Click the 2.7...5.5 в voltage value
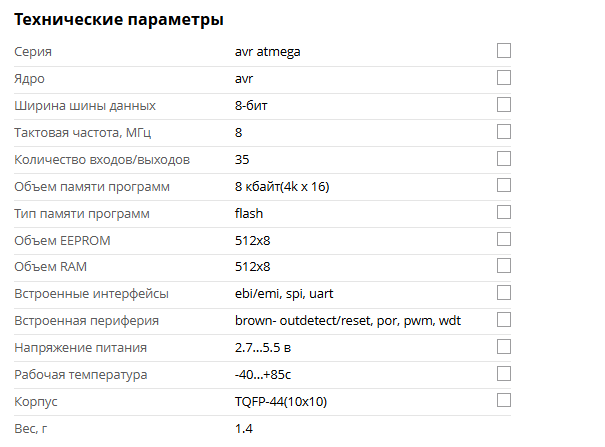Viewport: 605px width, 447px height. point(263,348)
